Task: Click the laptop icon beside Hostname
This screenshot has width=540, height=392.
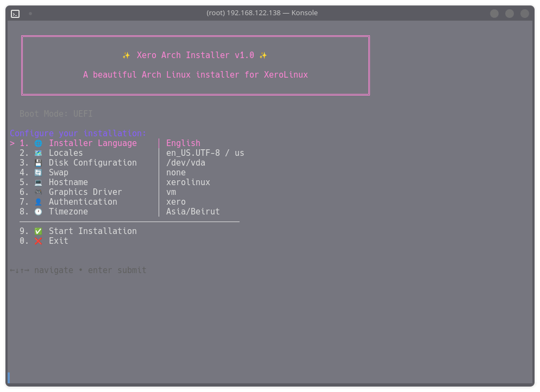Action: click(x=38, y=182)
